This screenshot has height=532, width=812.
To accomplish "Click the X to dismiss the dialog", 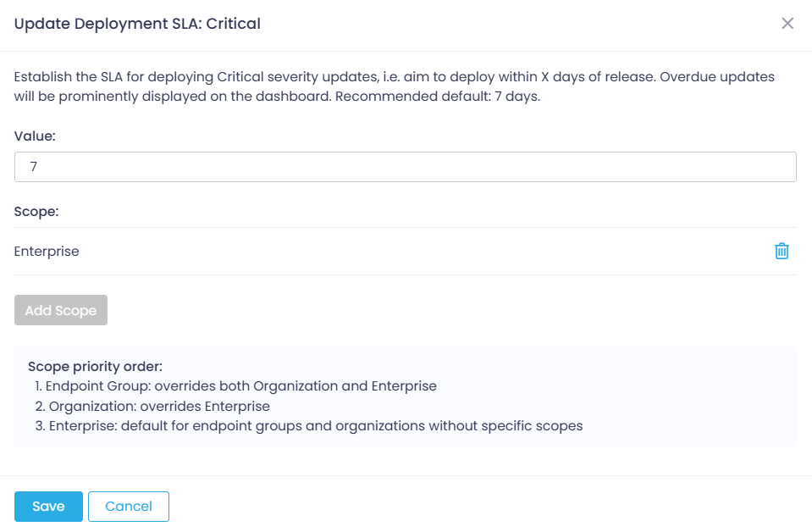I will click(x=787, y=24).
